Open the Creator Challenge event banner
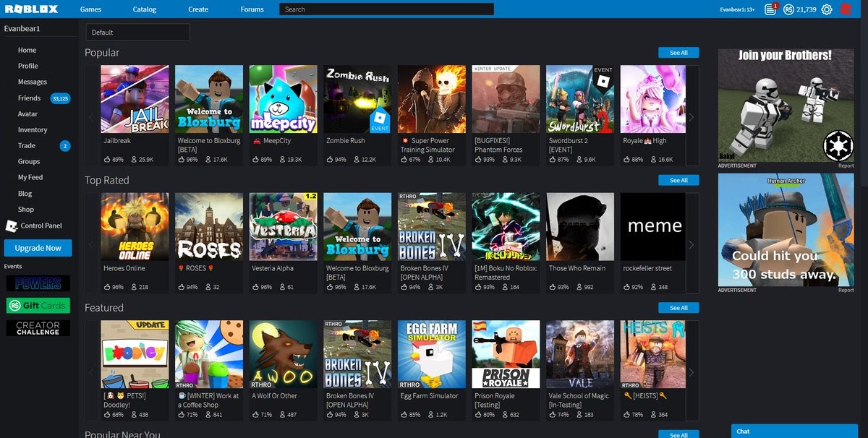The width and height of the screenshot is (868, 438). (x=38, y=328)
